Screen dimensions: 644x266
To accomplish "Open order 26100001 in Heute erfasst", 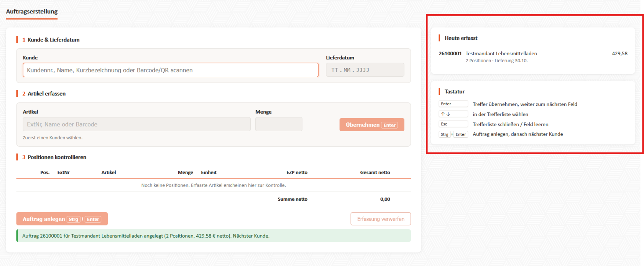I will click(x=533, y=57).
